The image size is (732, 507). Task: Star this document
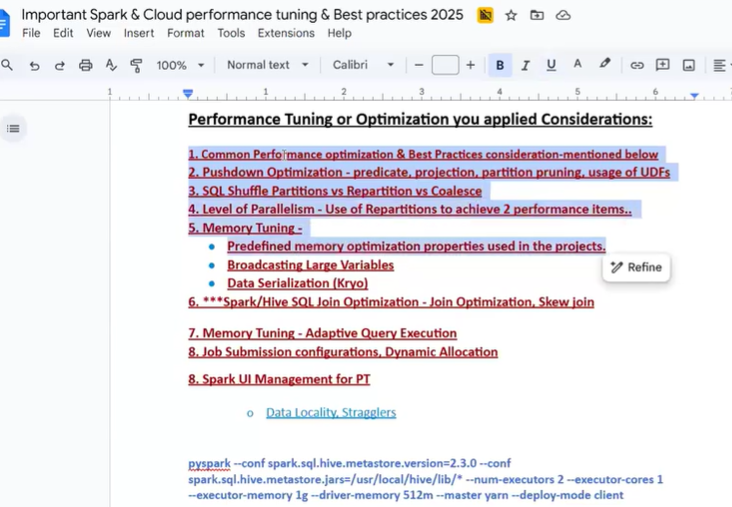pos(511,15)
